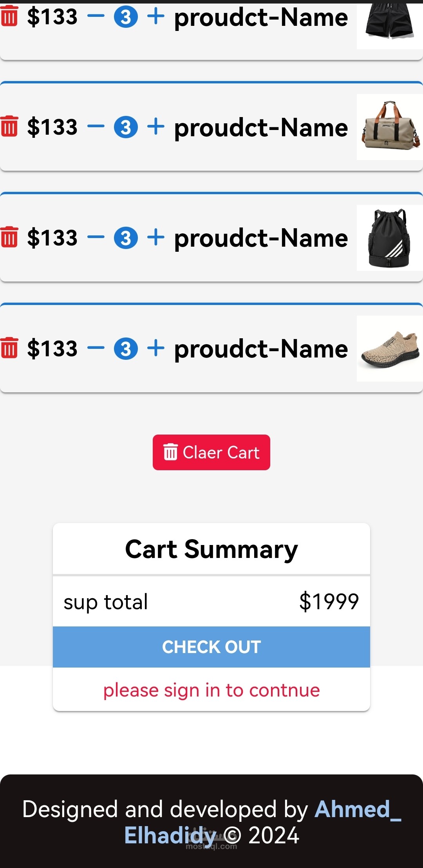Click trash icon for the black backpack row
Viewport: 423px width, 868px height.
click(9, 237)
